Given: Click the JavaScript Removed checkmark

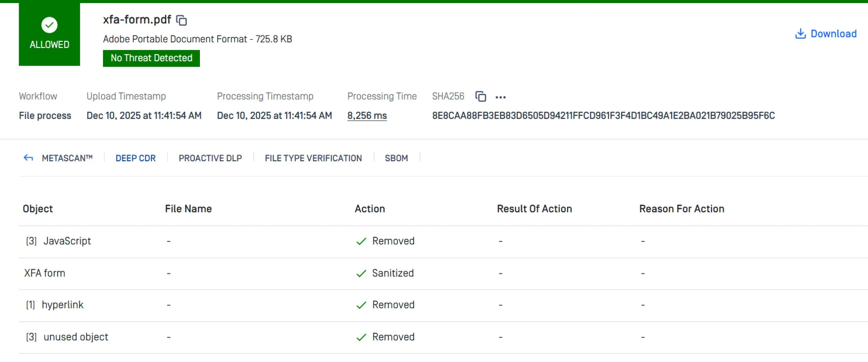Looking at the screenshot, I should [361, 241].
